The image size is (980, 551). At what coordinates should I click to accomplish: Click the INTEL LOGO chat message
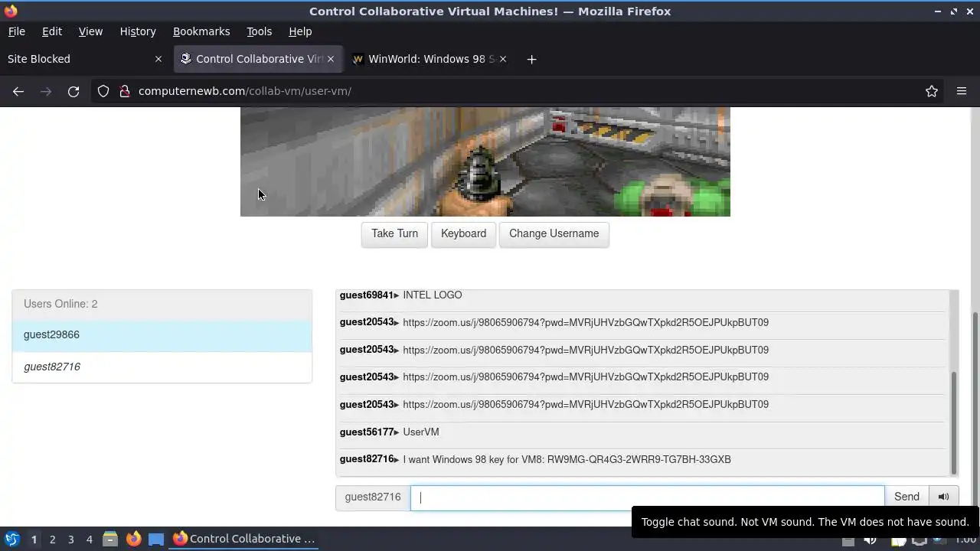pyautogui.click(x=433, y=295)
